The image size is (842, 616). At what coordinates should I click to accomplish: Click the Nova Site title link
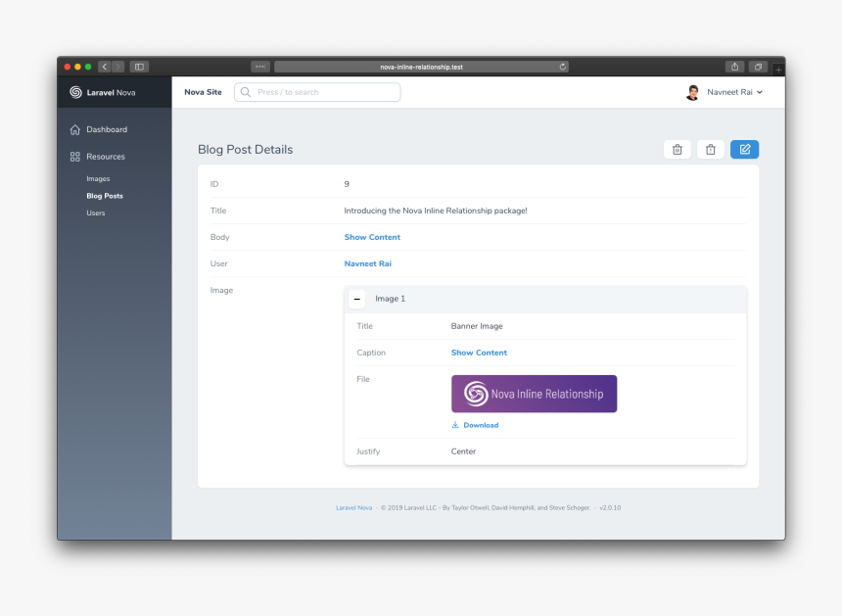click(203, 92)
